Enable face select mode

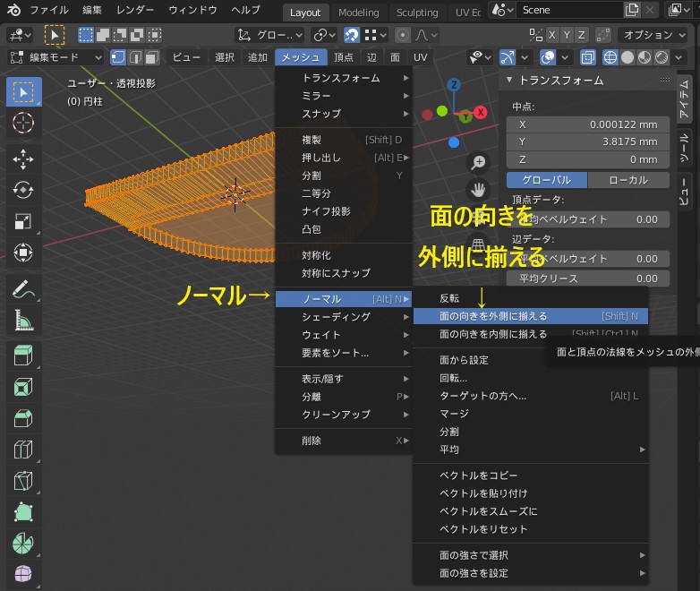(152, 57)
